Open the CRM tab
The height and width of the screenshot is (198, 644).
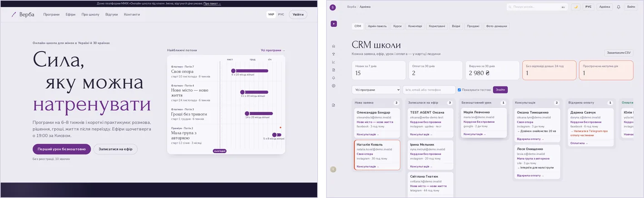tap(358, 26)
